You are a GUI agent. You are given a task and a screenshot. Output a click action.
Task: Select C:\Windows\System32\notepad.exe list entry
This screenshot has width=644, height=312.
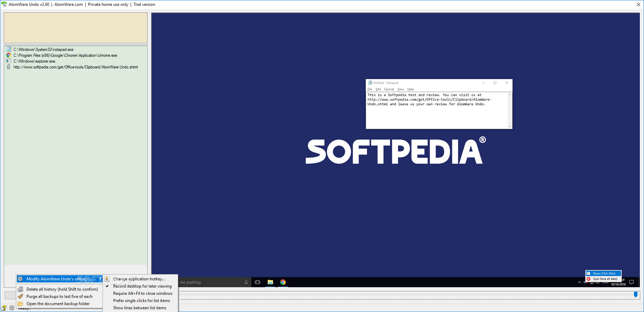pos(43,49)
